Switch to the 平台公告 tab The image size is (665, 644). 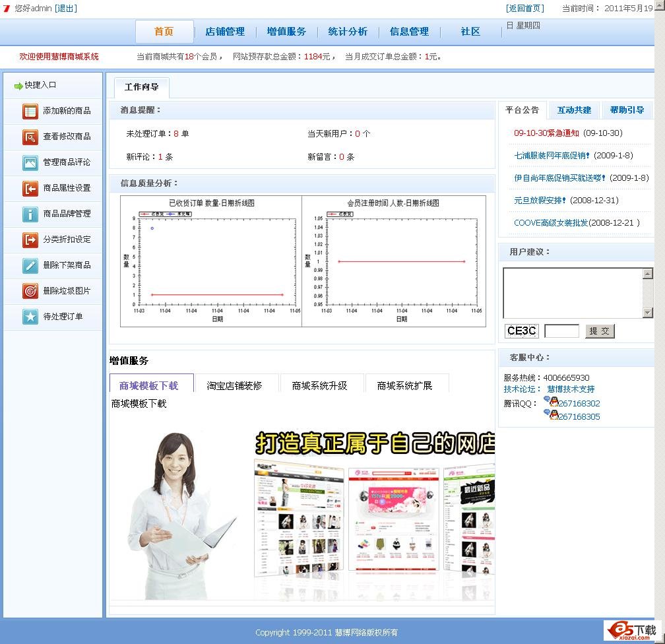point(522,110)
